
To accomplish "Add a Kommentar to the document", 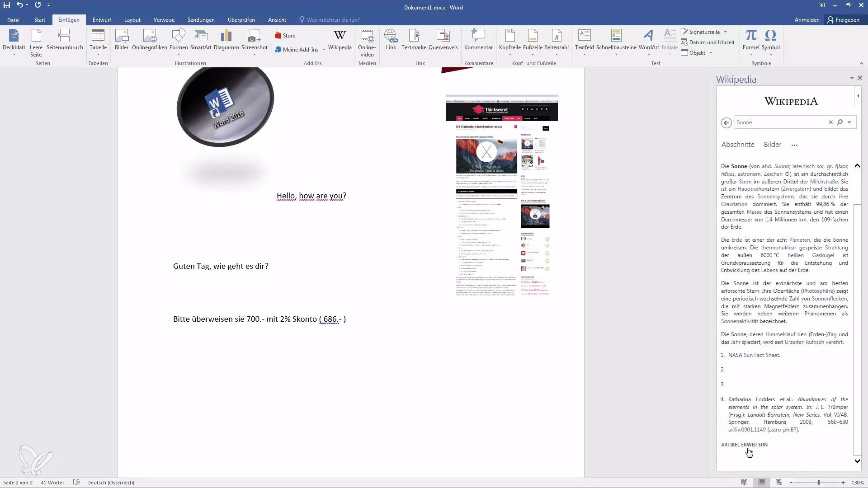I will pos(478,40).
